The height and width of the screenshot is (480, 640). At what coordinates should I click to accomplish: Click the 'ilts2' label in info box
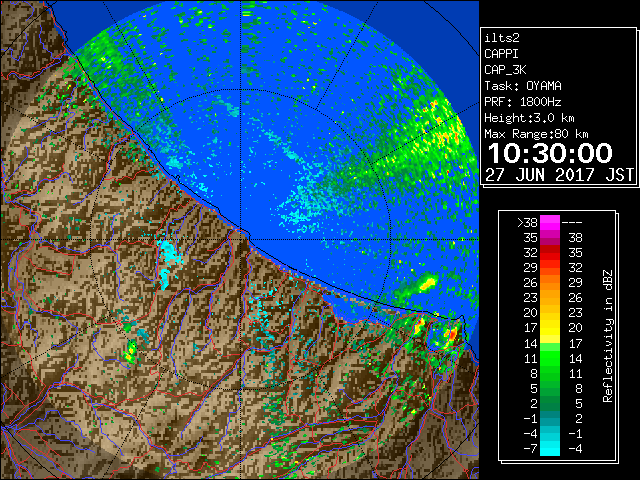(x=502, y=38)
